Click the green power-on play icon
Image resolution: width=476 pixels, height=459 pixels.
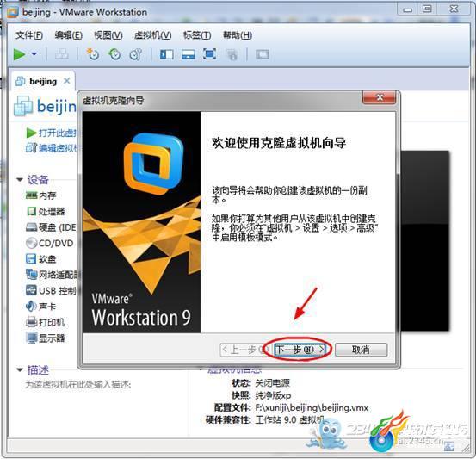coord(19,54)
